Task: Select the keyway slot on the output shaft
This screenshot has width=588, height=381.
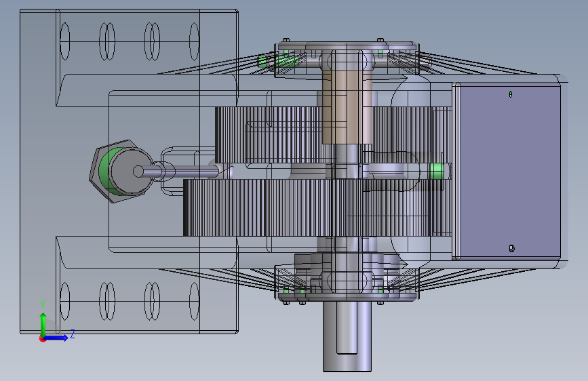Action: point(347,327)
